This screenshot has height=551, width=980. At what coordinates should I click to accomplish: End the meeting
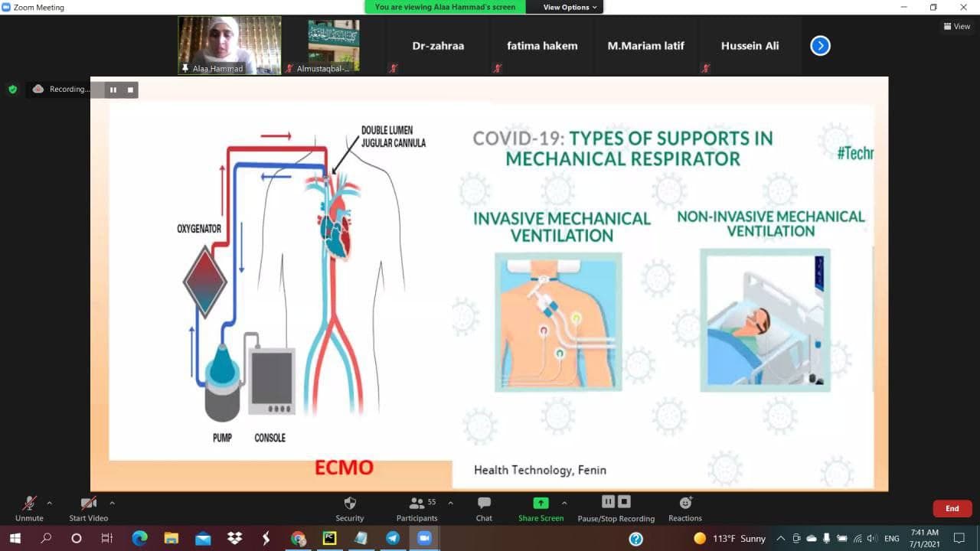[x=952, y=508]
